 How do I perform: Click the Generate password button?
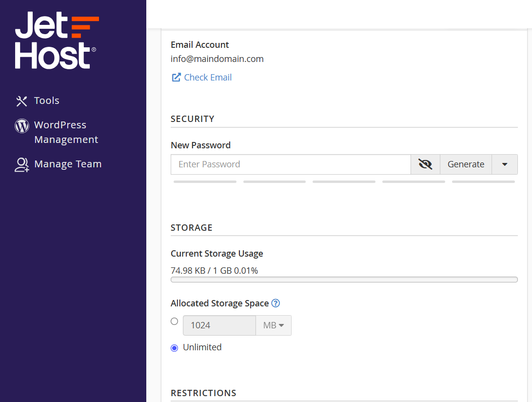[x=466, y=164]
